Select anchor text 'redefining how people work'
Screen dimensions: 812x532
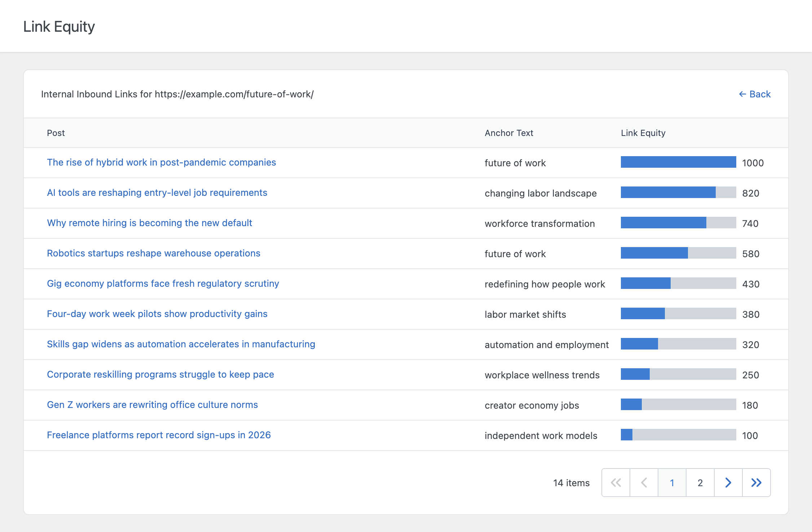pyautogui.click(x=545, y=284)
